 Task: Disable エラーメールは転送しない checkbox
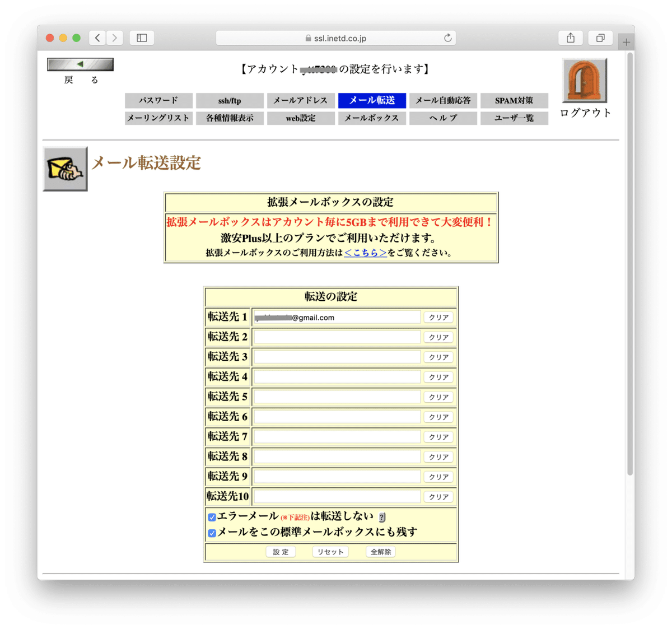pyautogui.click(x=211, y=516)
